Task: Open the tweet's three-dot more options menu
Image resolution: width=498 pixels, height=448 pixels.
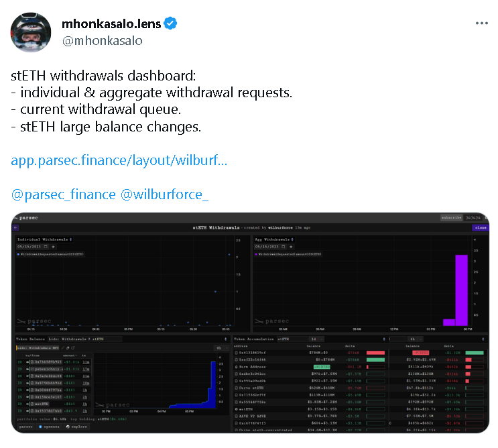Action: point(481,23)
